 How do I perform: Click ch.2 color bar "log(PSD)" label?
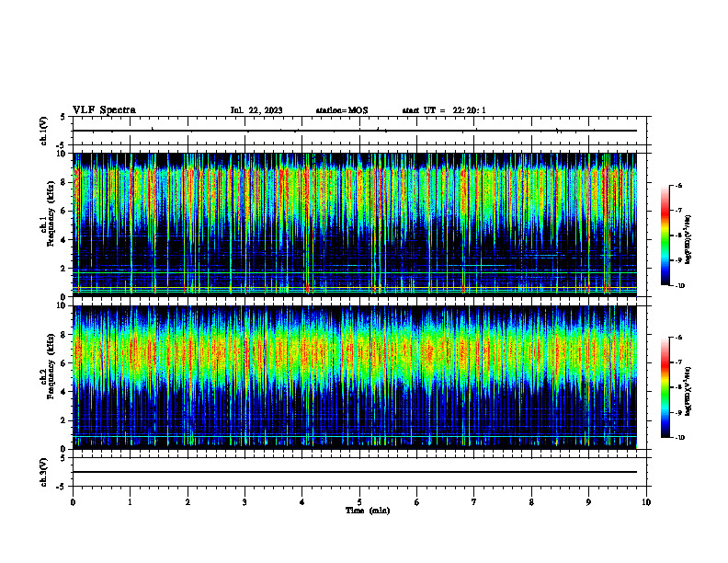pos(688,391)
